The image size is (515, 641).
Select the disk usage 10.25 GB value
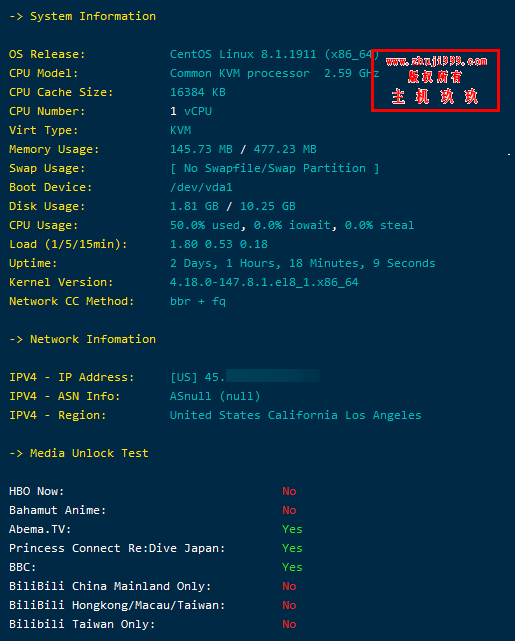[268, 206]
